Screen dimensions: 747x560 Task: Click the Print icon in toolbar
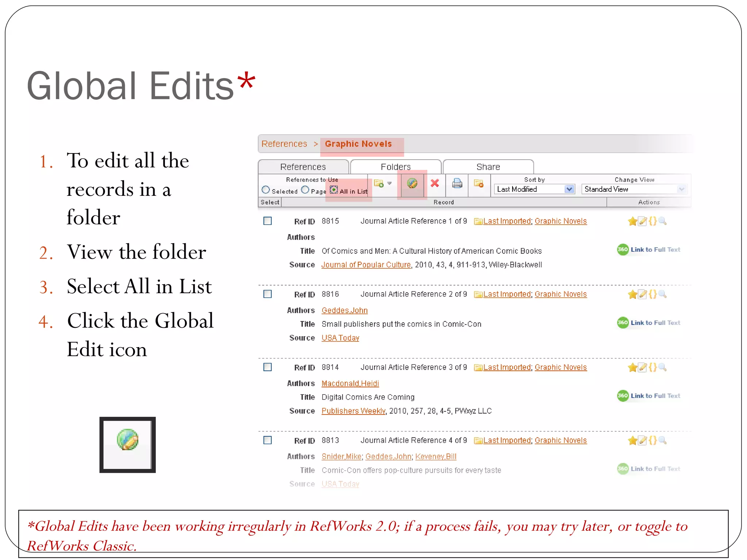pyautogui.click(x=457, y=183)
